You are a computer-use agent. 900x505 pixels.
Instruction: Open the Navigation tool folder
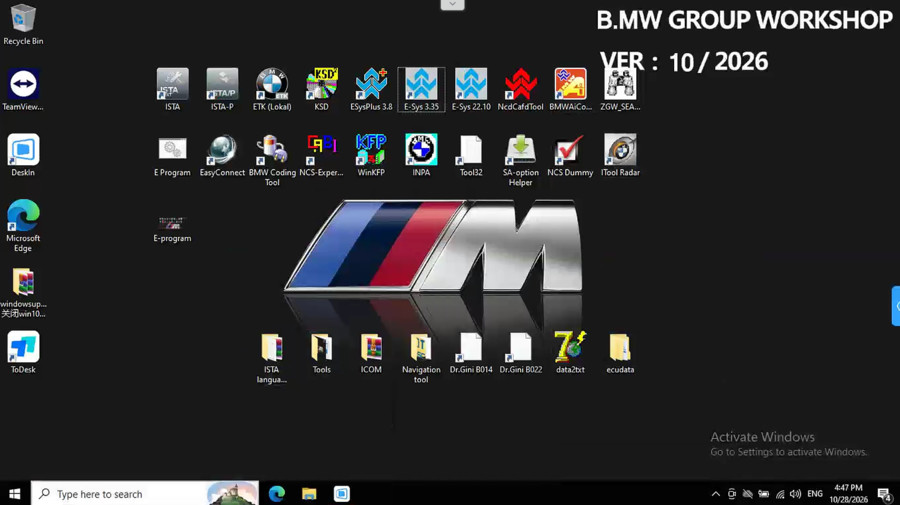(x=421, y=358)
